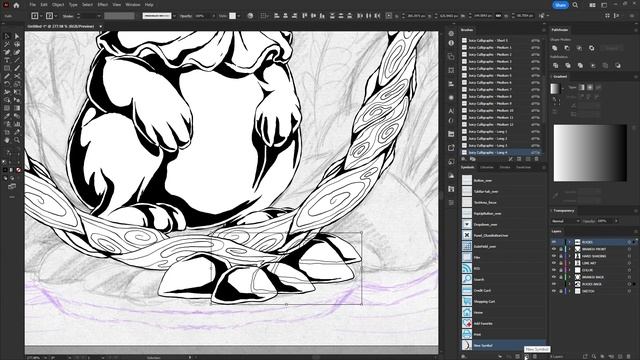Select the Lasso tool

[x=17, y=44]
